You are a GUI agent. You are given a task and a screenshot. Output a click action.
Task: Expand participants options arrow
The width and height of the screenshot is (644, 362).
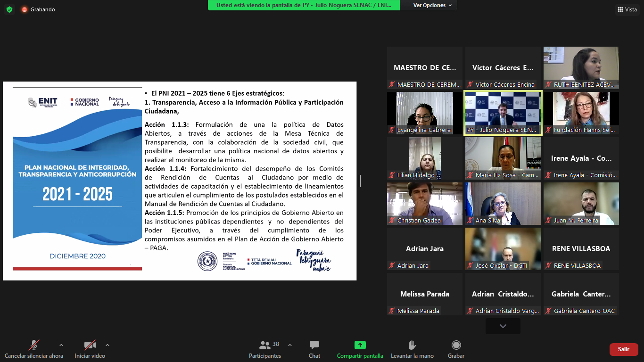(289, 345)
